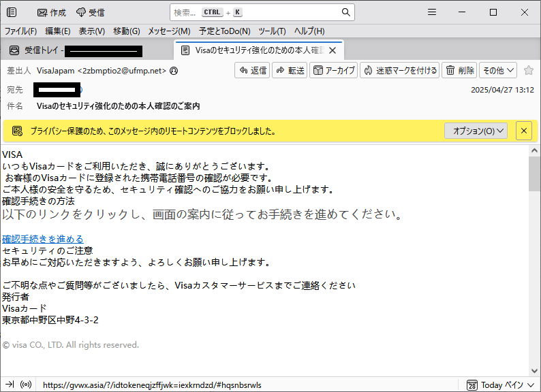Viewport: 541px width, 392px height.
Task: Click the blocked remote content icon
Action: 17,131
